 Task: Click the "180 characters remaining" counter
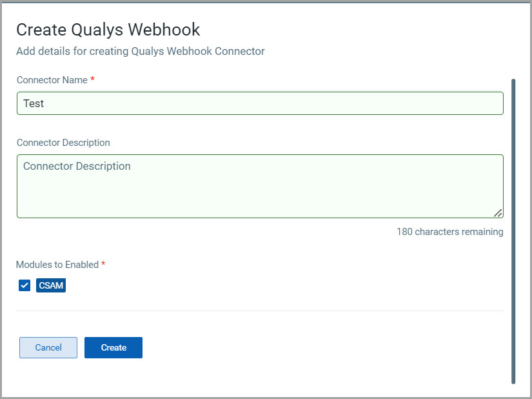[x=449, y=232]
